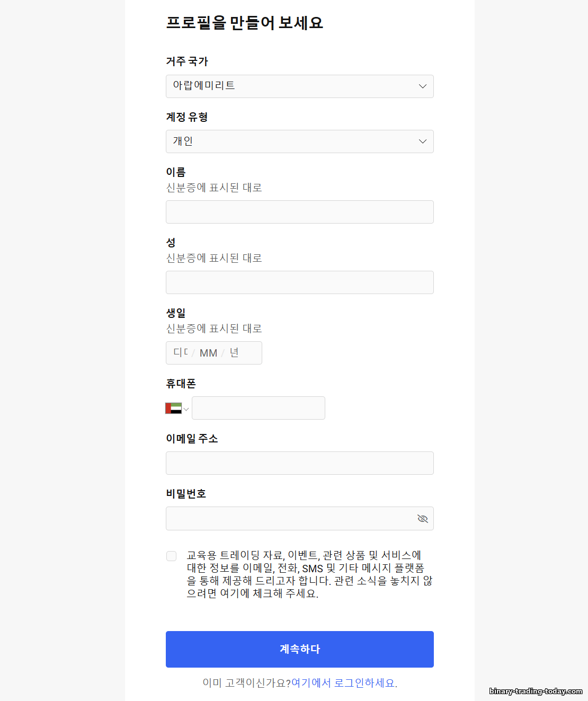Select the 년 year part of birthday
The image size is (588, 701).
coord(234,353)
